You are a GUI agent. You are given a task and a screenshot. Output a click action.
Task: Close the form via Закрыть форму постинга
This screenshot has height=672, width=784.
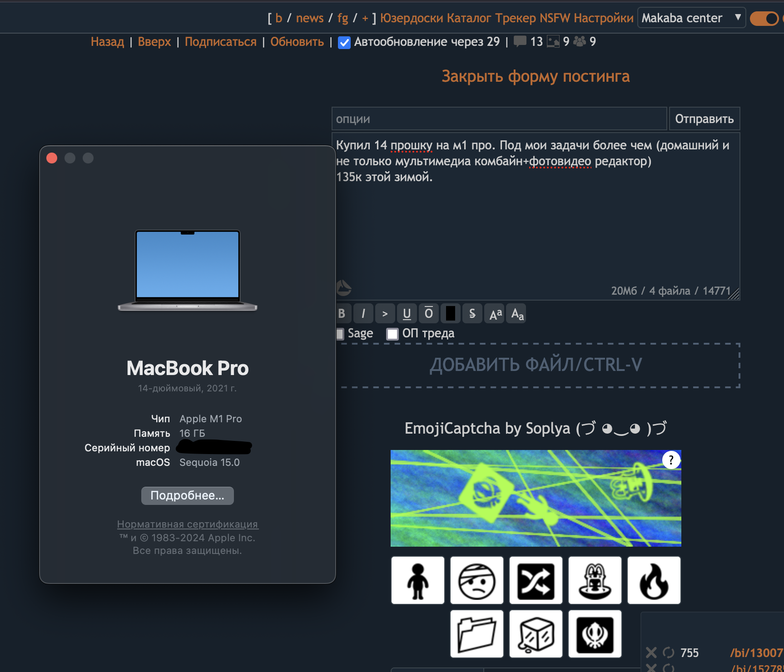click(536, 76)
